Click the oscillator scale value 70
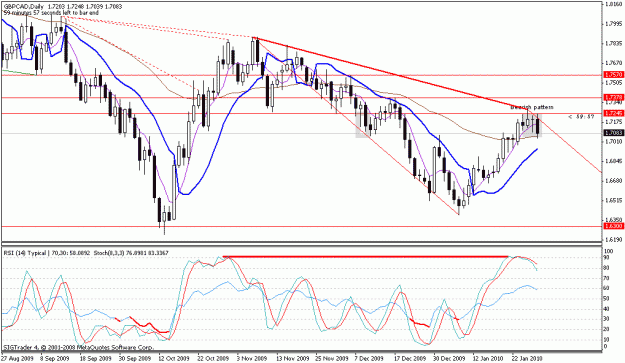Image resolution: width=625 pixels, height=363 pixels. coord(607,278)
